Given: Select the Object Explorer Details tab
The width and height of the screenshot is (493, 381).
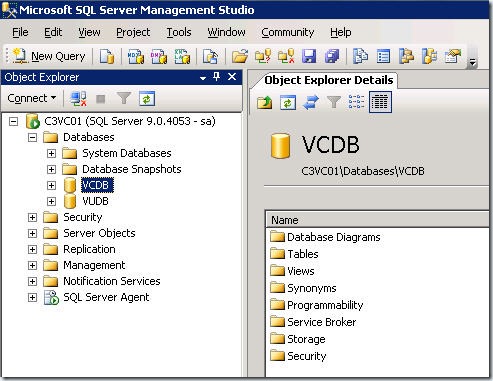Looking at the screenshot, I should pos(328,80).
